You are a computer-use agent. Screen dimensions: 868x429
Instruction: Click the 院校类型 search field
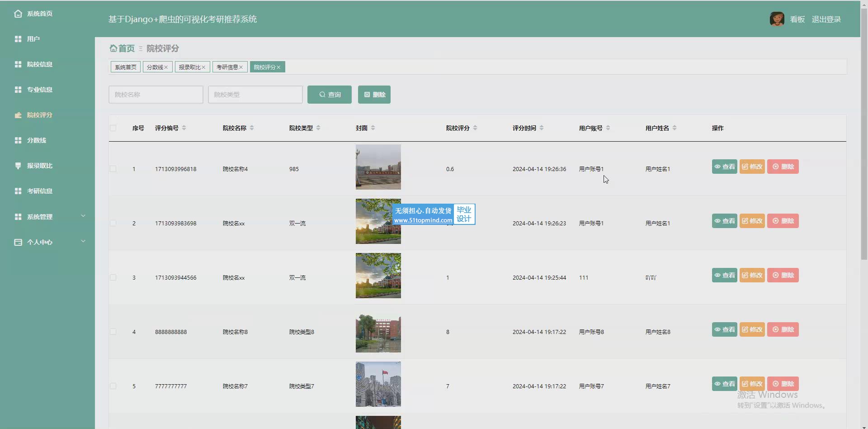[x=255, y=95]
